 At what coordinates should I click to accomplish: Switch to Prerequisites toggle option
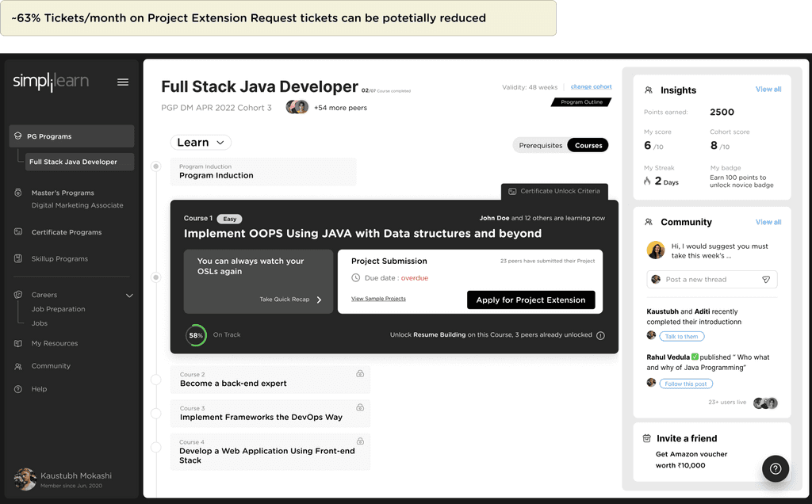point(541,145)
